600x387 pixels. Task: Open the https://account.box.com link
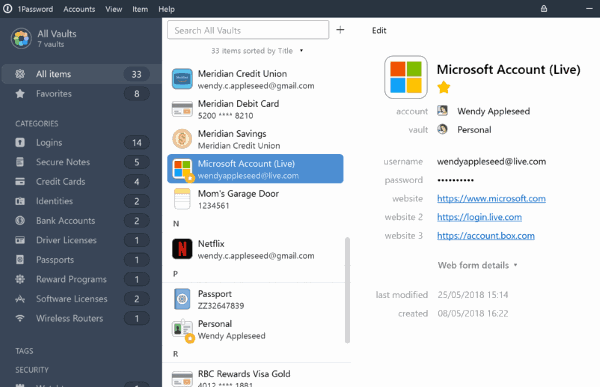pos(486,235)
